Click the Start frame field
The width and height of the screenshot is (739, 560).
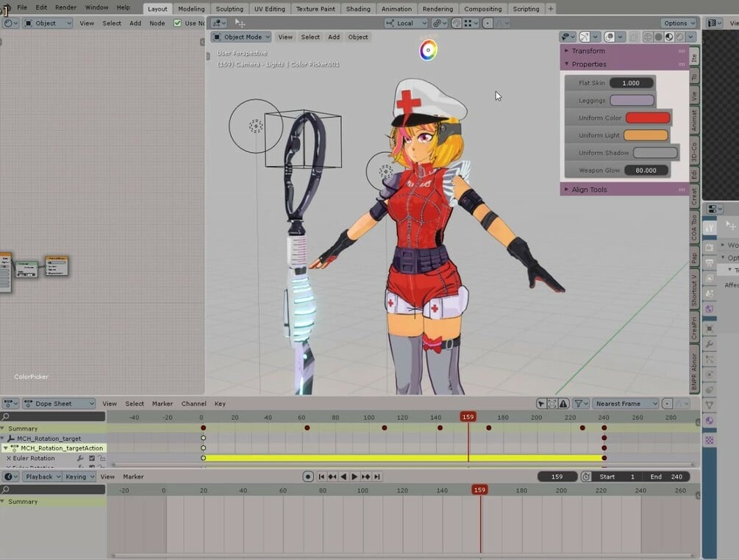(616, 477)
